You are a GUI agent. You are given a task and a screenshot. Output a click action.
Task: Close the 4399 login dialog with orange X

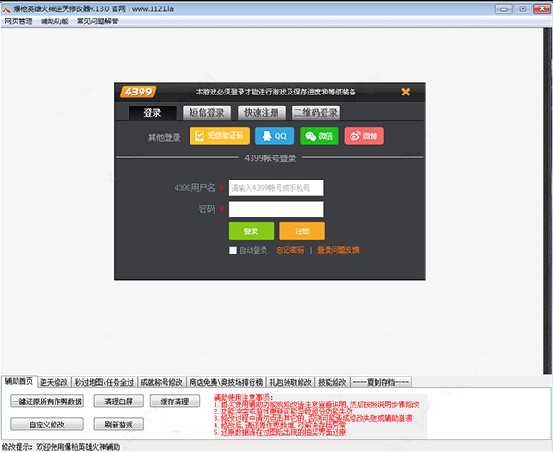[x=406, y=92]
